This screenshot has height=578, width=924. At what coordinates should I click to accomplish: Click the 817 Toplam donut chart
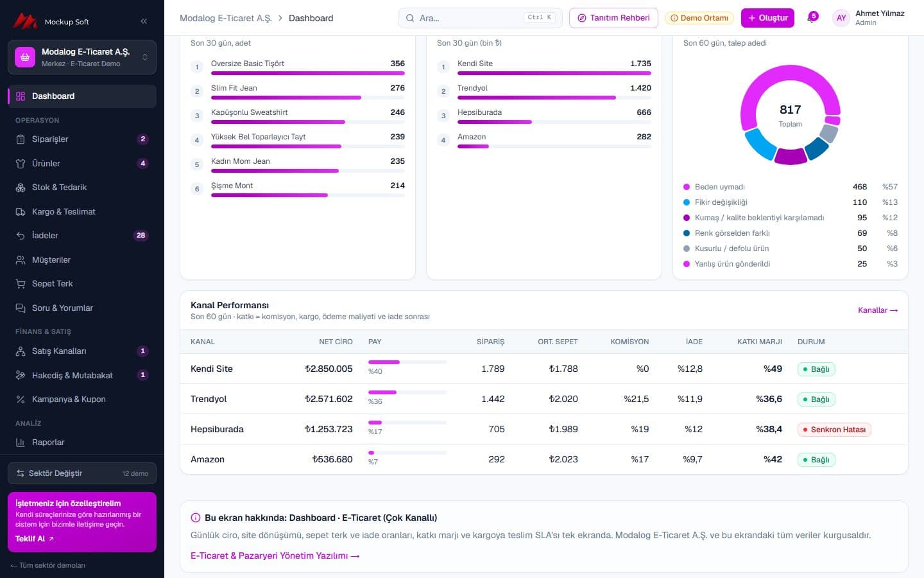(791, 114)
